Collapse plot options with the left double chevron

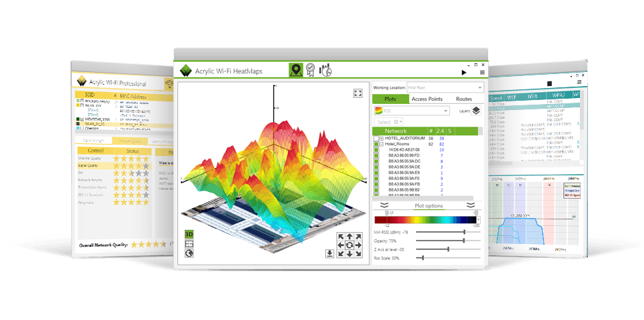tap(385, 205)
